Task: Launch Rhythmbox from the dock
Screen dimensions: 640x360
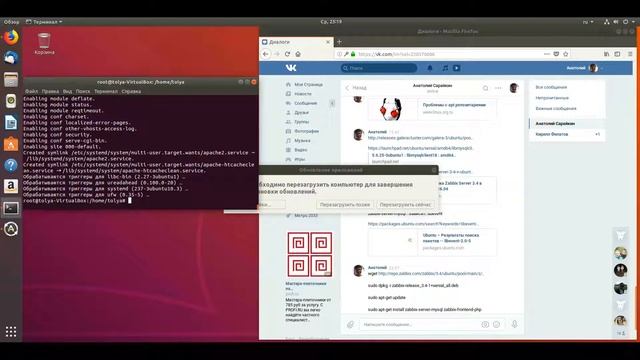Action: 11,100
